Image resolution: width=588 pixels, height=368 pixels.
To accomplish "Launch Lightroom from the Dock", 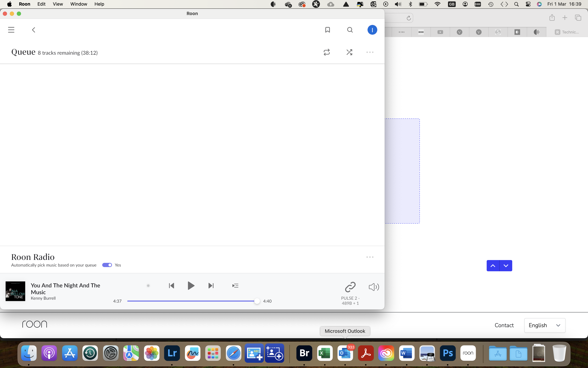I will tap(172, 353).
